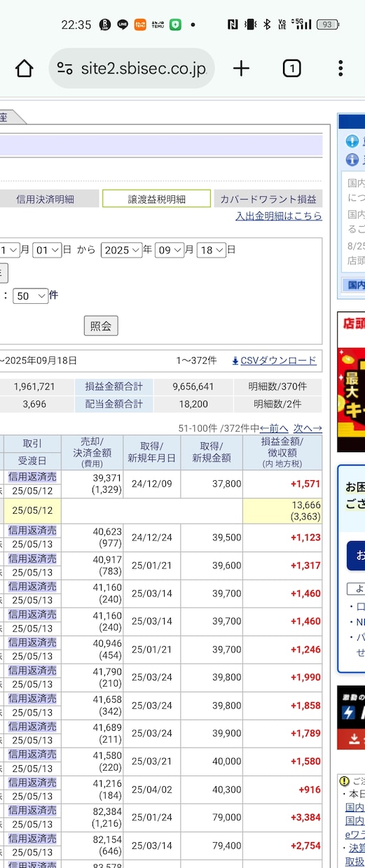This screenshot has width=365, height=868.
Task: Click the profit value +1,246
Action: pyautogui.click(x=305, y=650)
